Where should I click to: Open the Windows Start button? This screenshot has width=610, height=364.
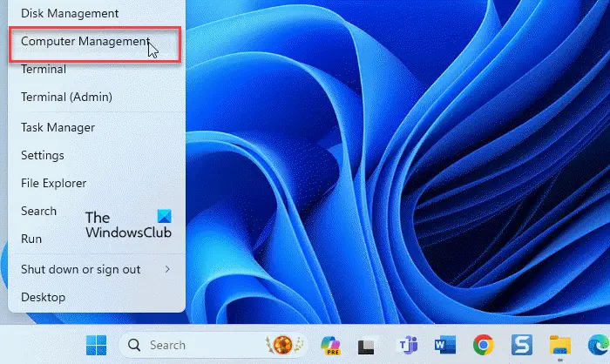[96, 345]
